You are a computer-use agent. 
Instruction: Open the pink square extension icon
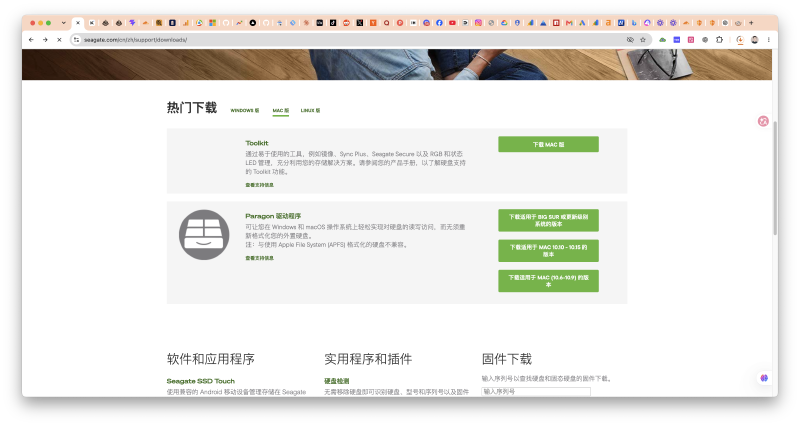(691, 39)
